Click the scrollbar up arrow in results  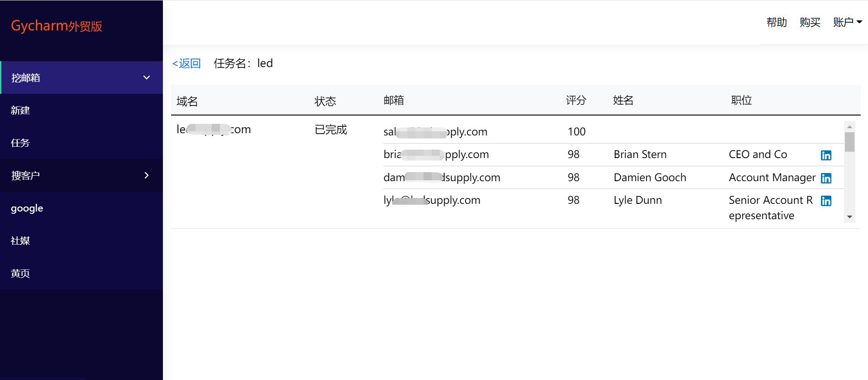pyautogui.click(x=849, y=126)
